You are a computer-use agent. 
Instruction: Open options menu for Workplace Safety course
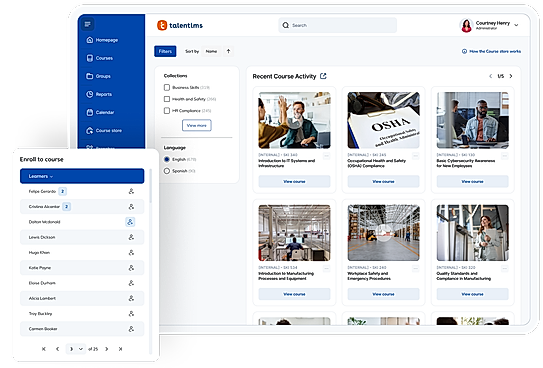(416, 268)
